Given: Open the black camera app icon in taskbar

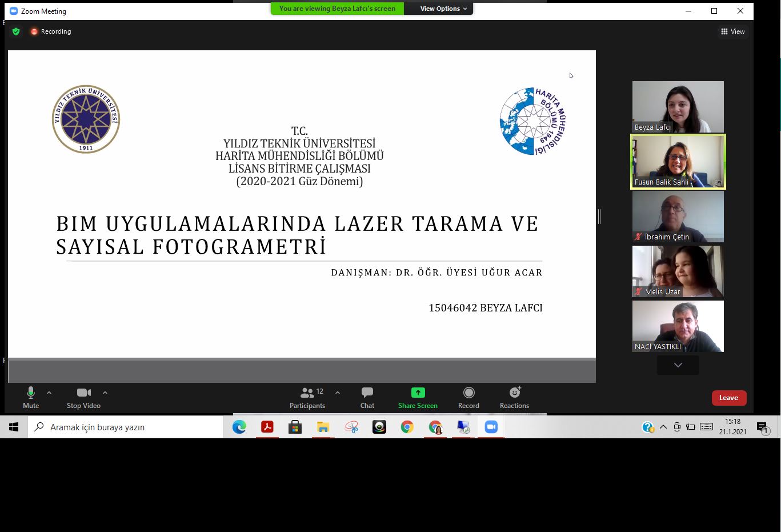Looking at the screenshot, I should [x=379, y=427].
